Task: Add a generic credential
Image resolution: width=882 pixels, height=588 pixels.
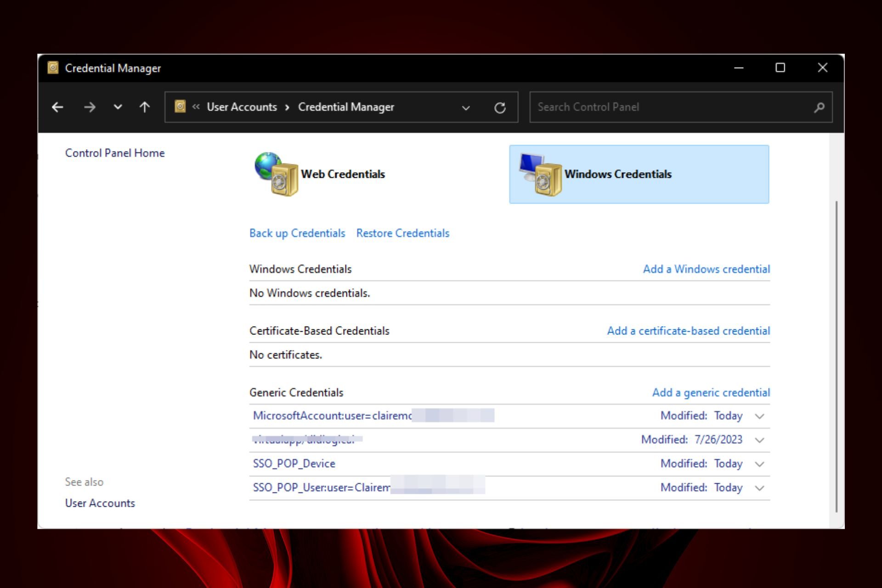Action: (x=711, y=393)
